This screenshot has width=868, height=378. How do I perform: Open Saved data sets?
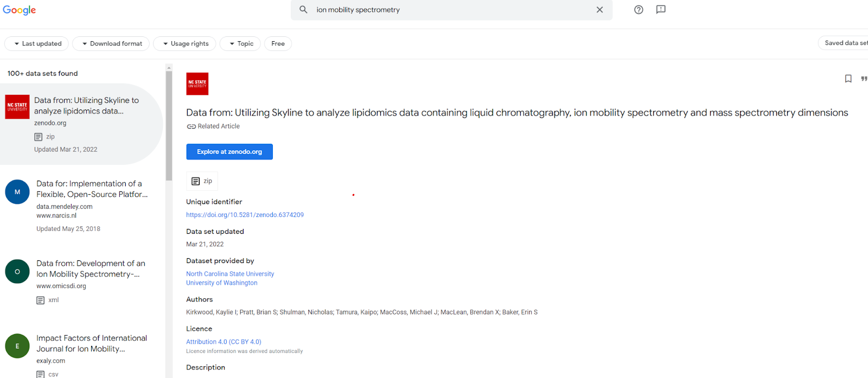pos(844,43)
